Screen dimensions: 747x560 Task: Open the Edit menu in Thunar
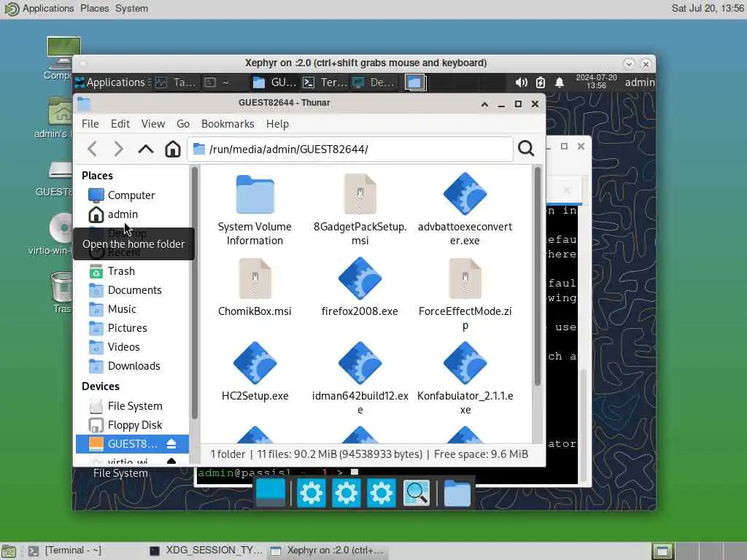click(120, 124)
